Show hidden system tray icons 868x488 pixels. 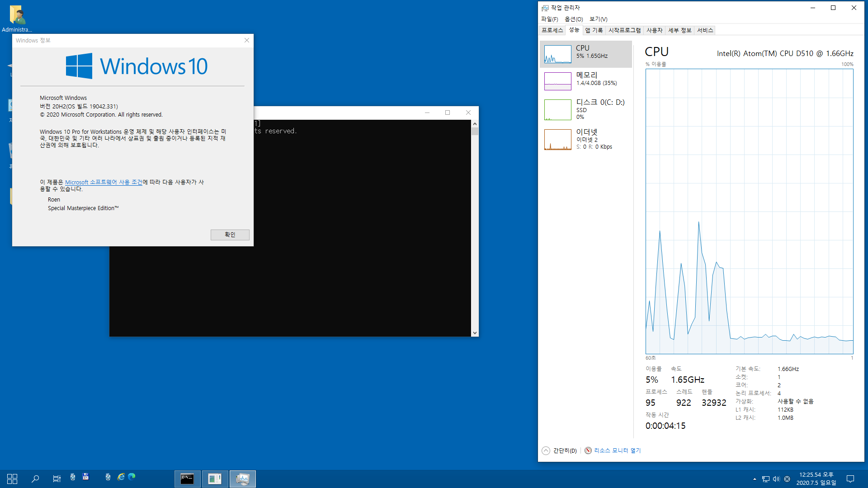[755, 479]
